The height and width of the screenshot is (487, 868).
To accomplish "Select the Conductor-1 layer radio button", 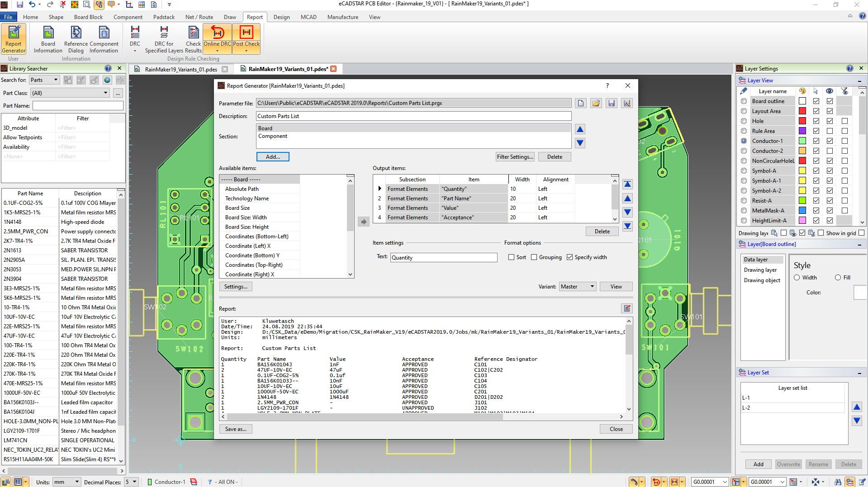I will pos(744,141).
